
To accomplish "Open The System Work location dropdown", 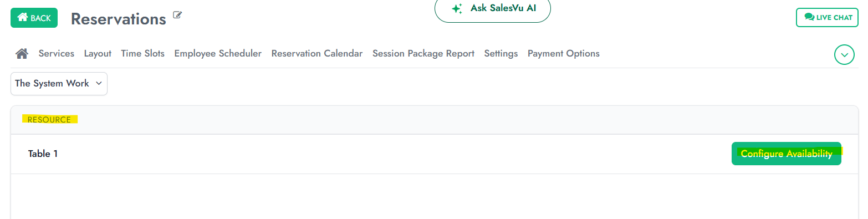I will [x=59, y=83].
